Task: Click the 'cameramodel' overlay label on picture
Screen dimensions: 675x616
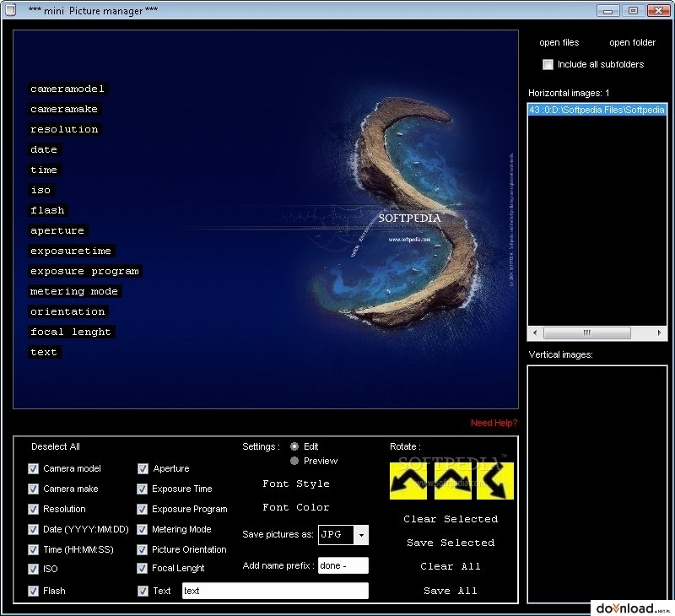Action: 67,89
